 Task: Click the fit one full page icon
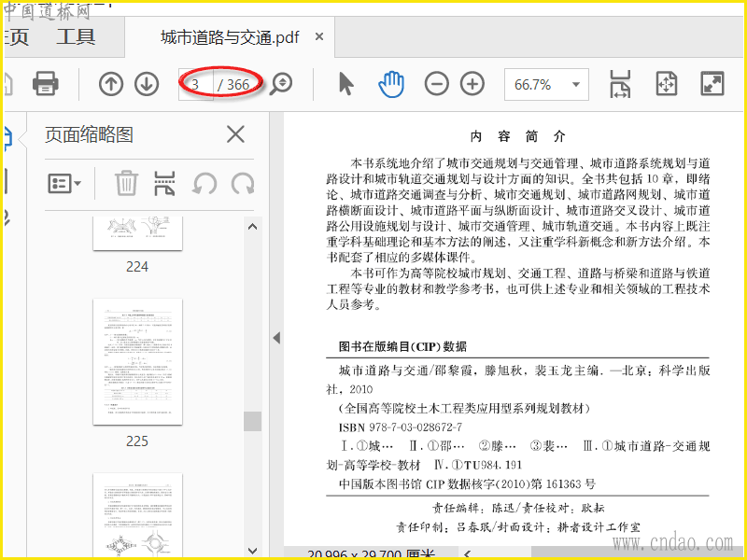coord(666,84)
